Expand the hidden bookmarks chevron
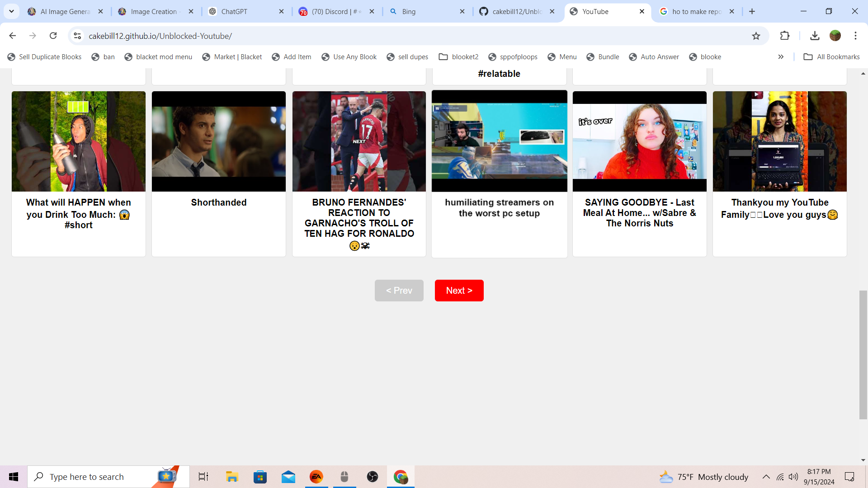The width and height of the screenshot is (868, 488). [x=781, y=57]
